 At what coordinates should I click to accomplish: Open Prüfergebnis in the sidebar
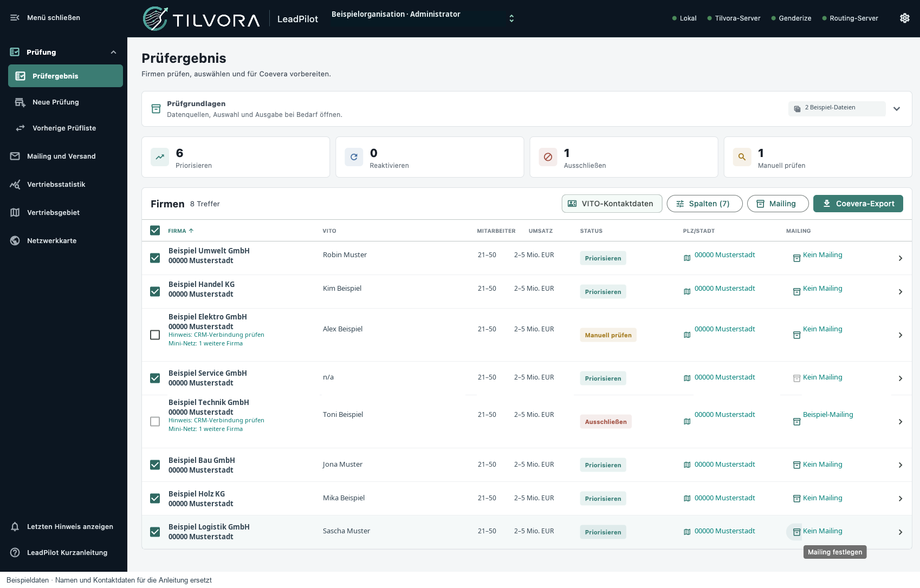(66, 76)
